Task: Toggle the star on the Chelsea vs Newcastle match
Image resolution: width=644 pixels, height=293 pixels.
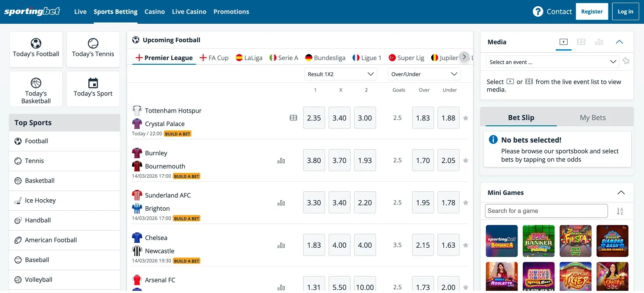Action: click(x=466, y=245)
